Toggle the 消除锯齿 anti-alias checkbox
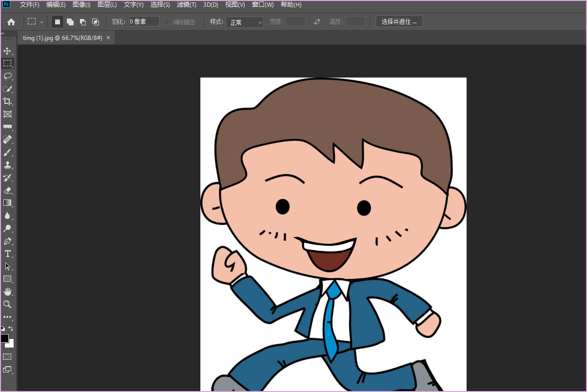This screenshot has height=392, width=587. [167, 22]
